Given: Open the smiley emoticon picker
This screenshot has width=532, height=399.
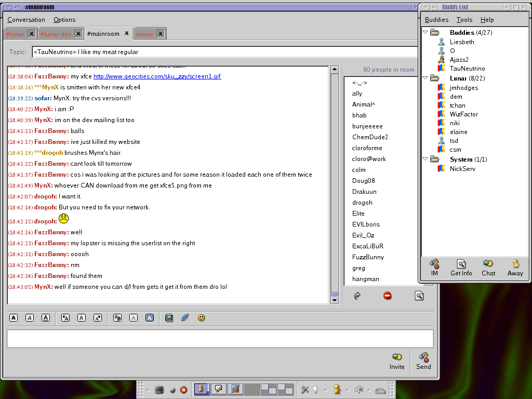Looking at the screenshot, I should 202,318.
